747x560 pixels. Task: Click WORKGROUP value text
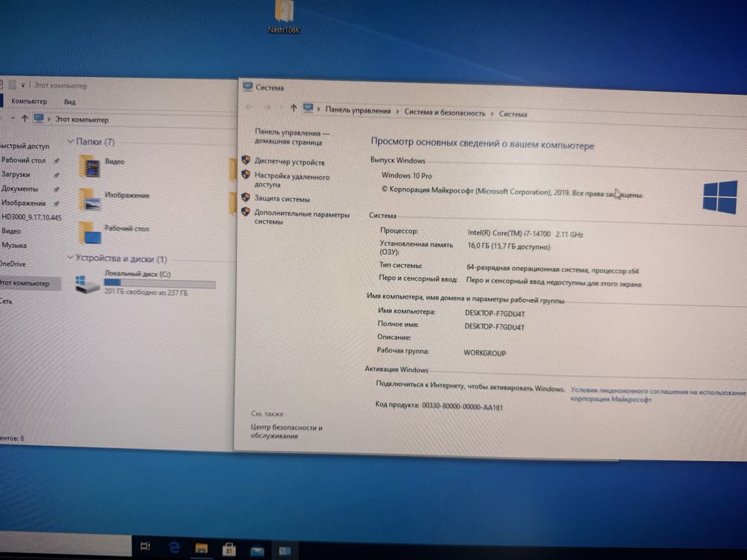(485, 353)
